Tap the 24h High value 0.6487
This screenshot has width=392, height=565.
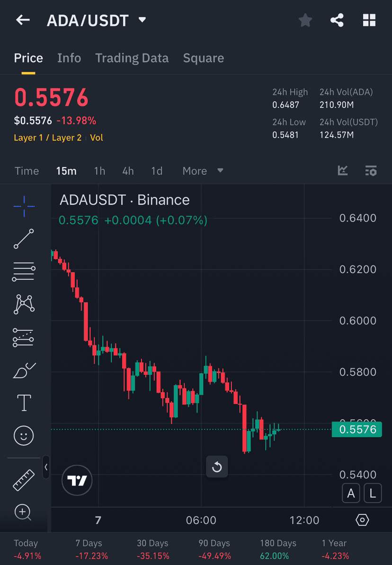click(285, 105)
